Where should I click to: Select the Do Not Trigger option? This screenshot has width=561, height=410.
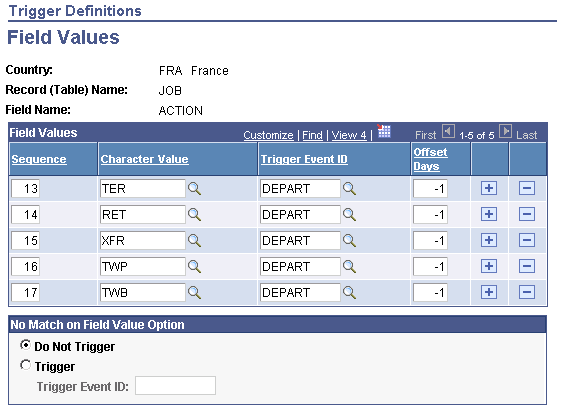[x=25, y=345]
